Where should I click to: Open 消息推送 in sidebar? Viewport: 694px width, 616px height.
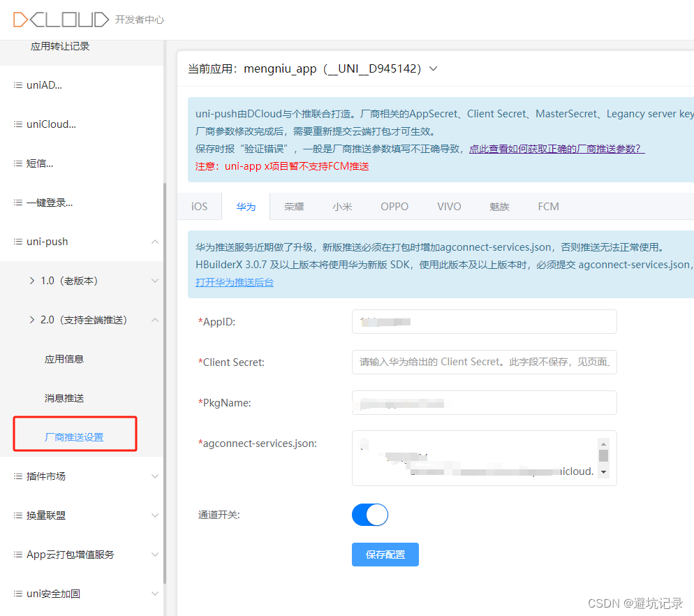click(64, 398)
